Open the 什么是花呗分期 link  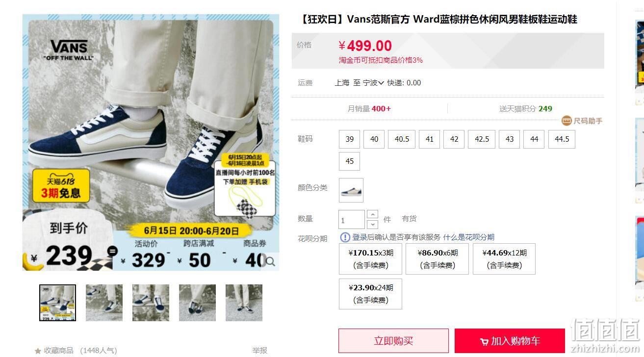click(468, 237)
